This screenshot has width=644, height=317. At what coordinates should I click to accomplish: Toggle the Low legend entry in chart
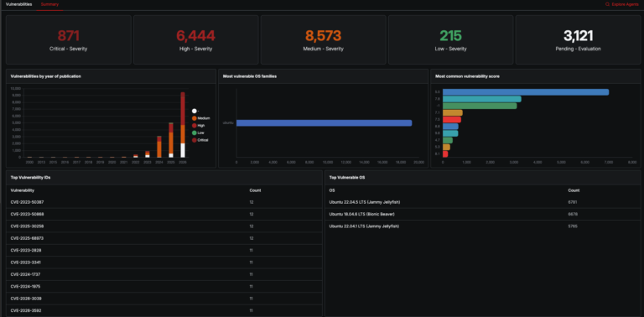coord(199,133)
